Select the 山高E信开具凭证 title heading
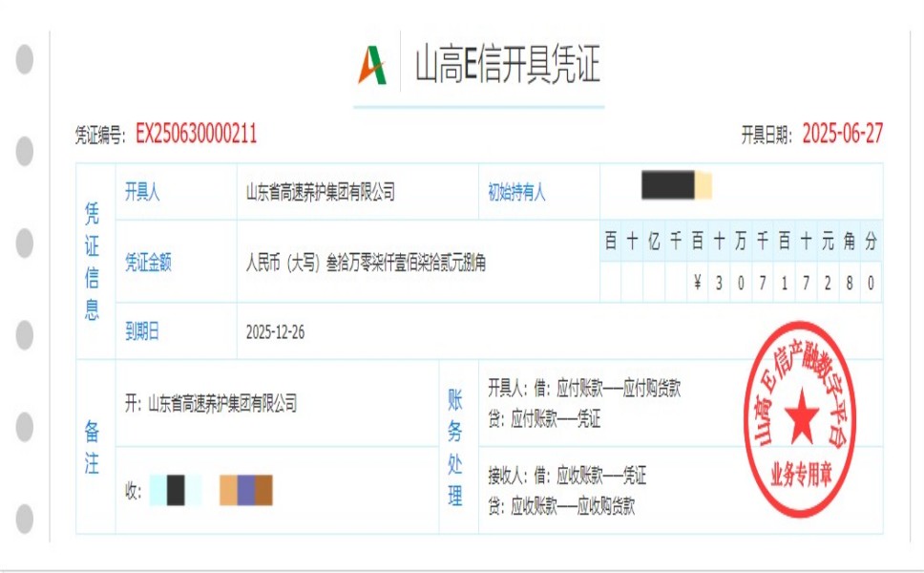 pos(507,65)
